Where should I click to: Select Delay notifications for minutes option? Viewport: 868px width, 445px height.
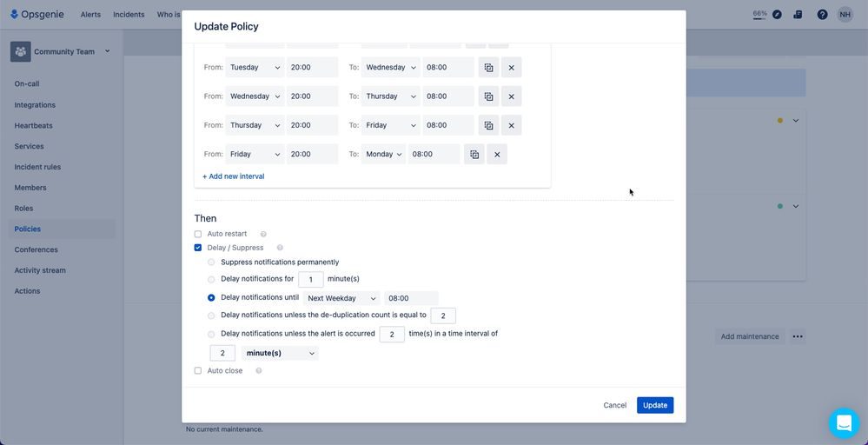coord(211,280)
